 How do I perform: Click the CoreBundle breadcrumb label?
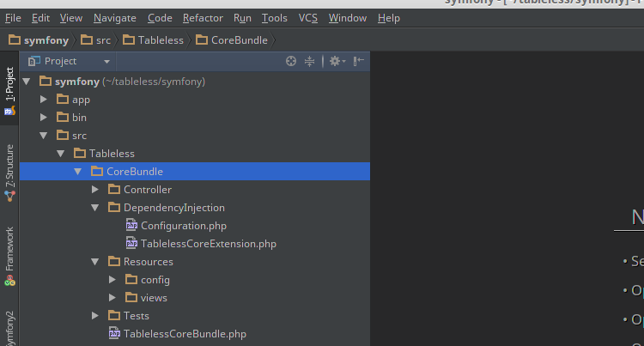pos(240,40)
